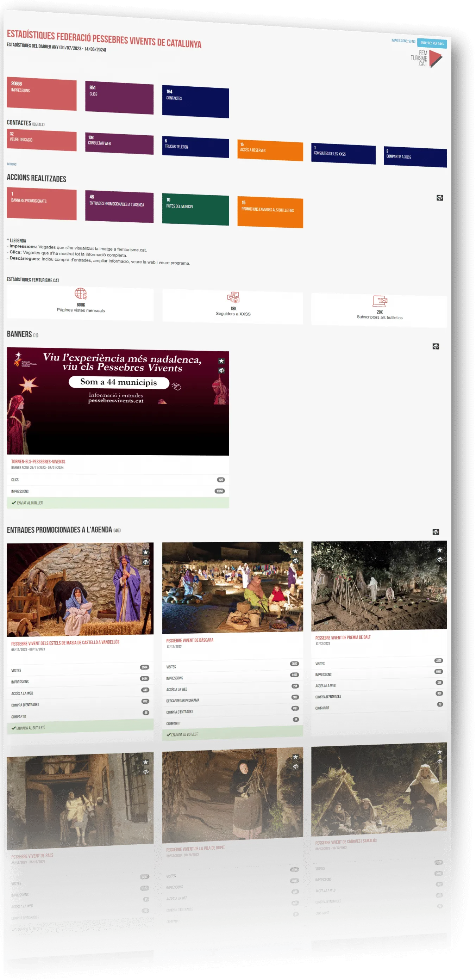476x980 pixels.
Task: Open Pessebre Vivent de Premià de Dalt link
Action: (x=343, y=637)
